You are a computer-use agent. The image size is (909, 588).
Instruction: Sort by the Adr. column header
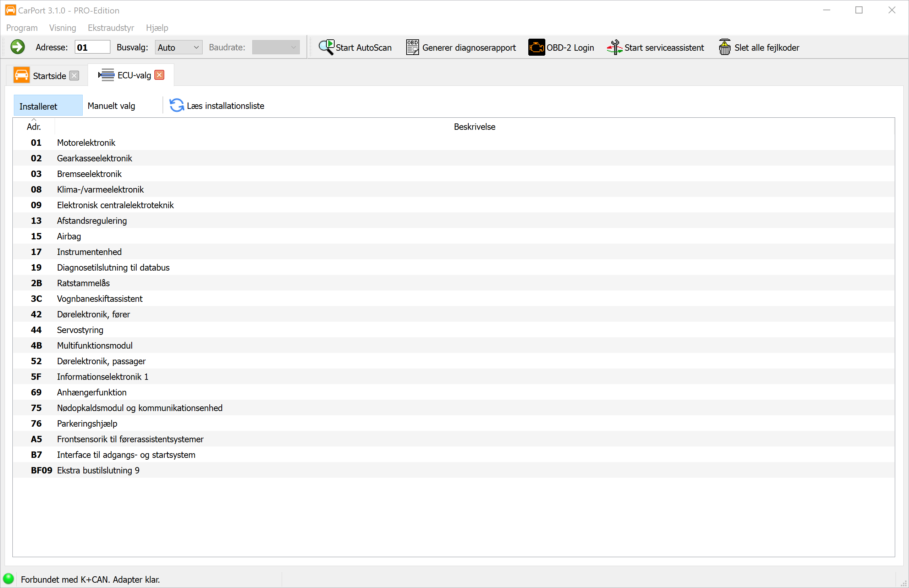tap(34, 126)
